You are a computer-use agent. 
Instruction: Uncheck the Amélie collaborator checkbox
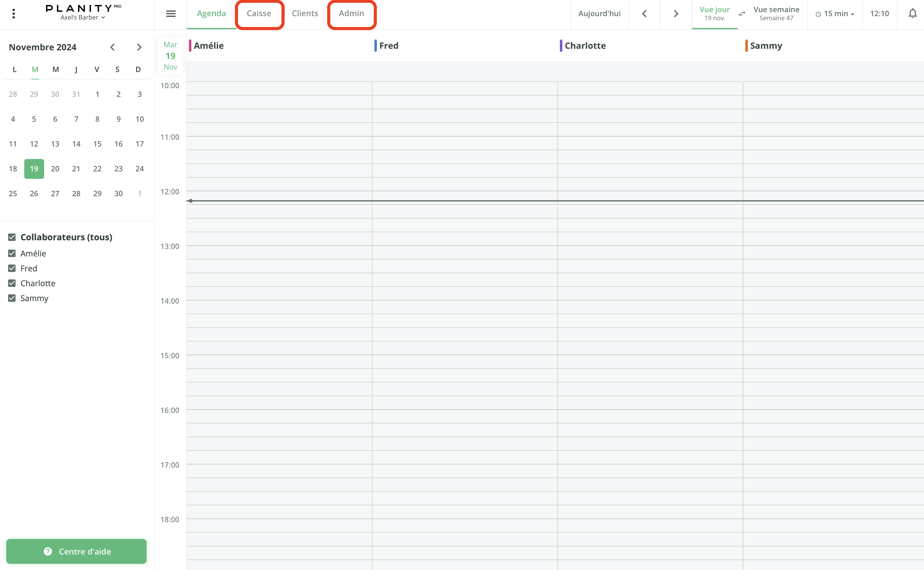(12, 253)
